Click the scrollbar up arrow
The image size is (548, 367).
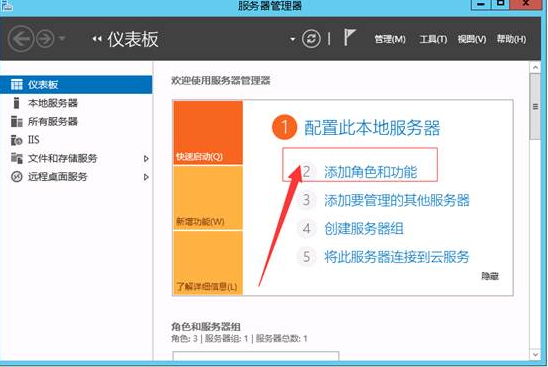click(535, 67)
